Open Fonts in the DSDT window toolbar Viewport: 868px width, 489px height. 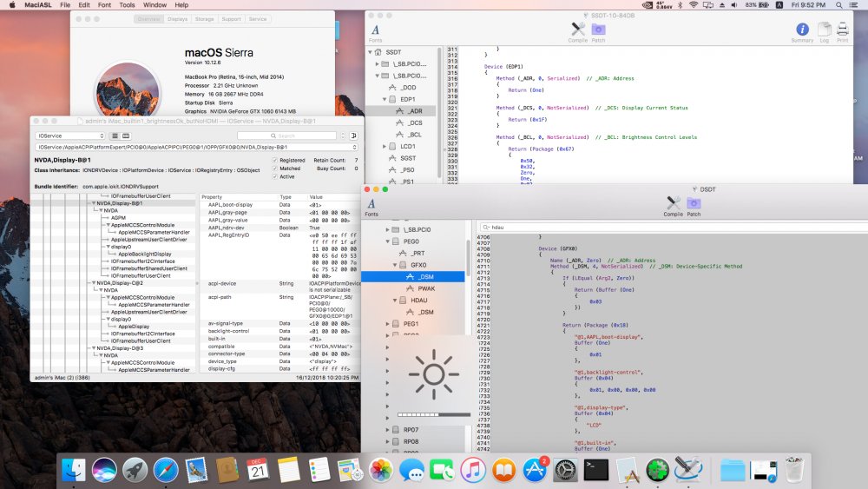pos(372,204)
